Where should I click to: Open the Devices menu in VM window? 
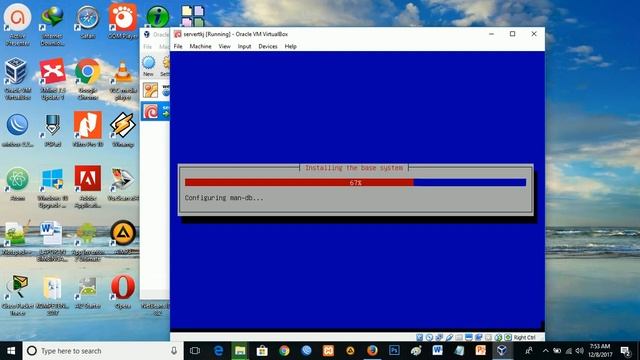click(x=268, y=47)
